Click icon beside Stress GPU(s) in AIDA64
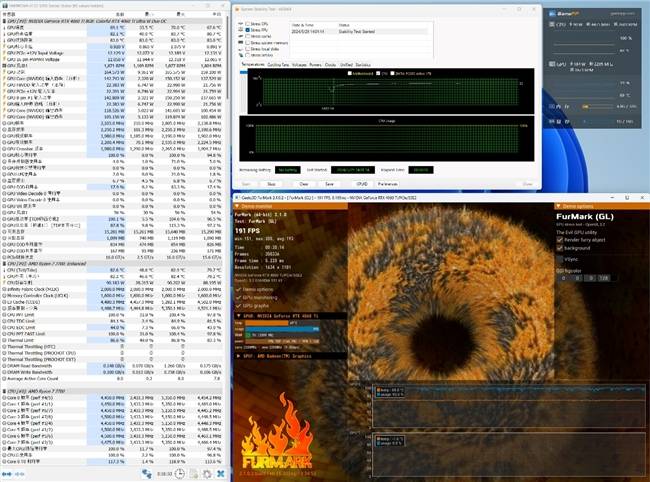This screenshot has width=650, height=482. tap(240, 55)
